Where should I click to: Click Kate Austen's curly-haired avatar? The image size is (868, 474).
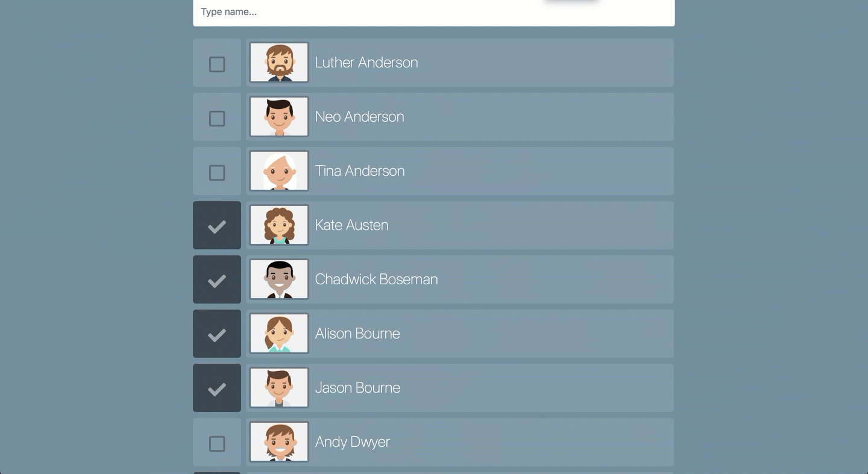pos(279,225)
